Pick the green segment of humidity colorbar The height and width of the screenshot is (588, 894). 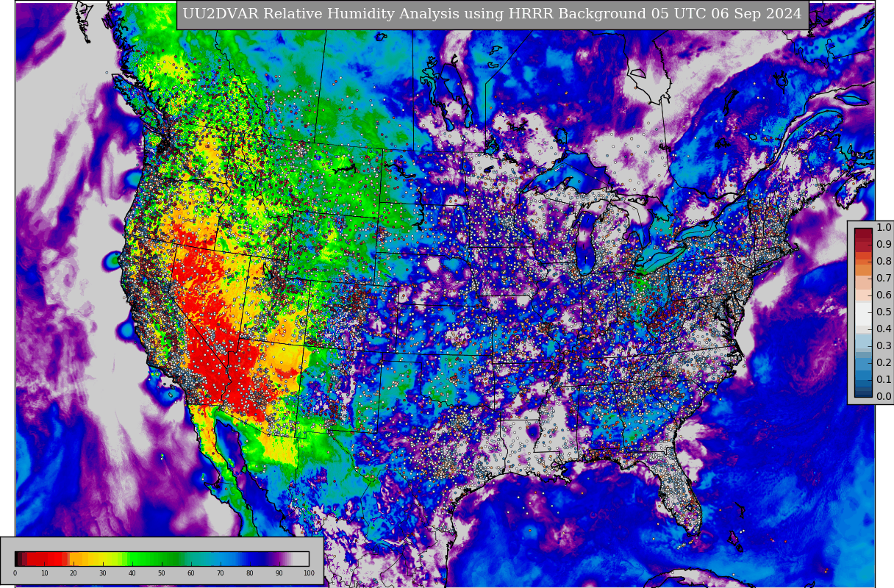point(154,559)
